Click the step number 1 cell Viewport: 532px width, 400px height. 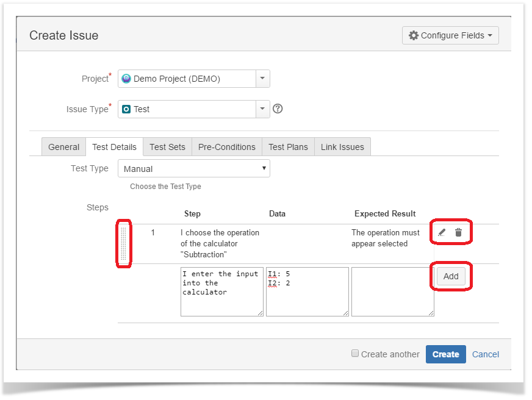pyautogui.click(x=153, y=232)
